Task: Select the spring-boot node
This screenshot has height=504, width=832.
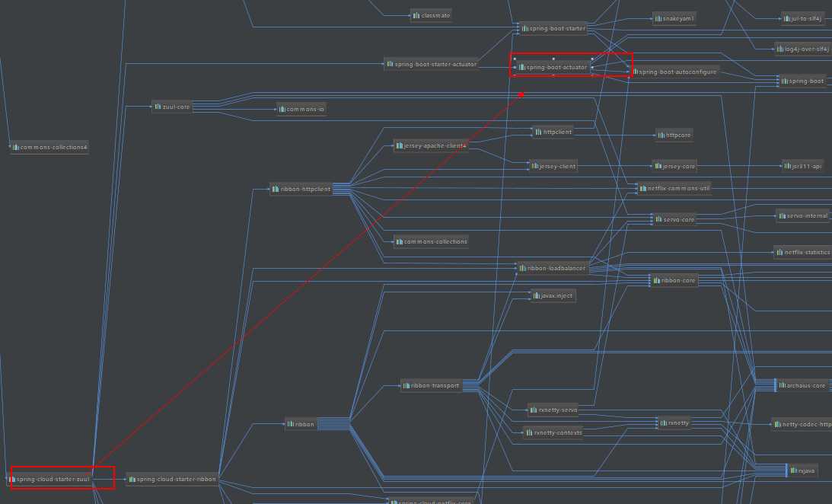Action: [803, 81]
